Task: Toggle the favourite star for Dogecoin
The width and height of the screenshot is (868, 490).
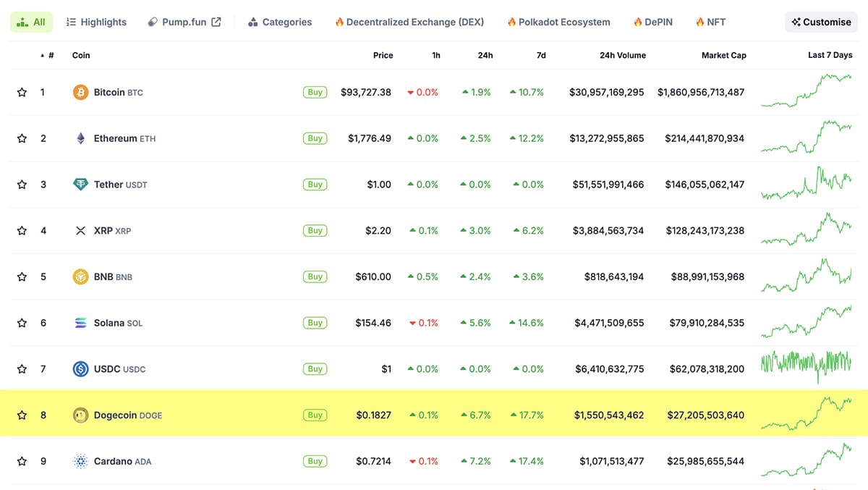Action: coord(21,415)
